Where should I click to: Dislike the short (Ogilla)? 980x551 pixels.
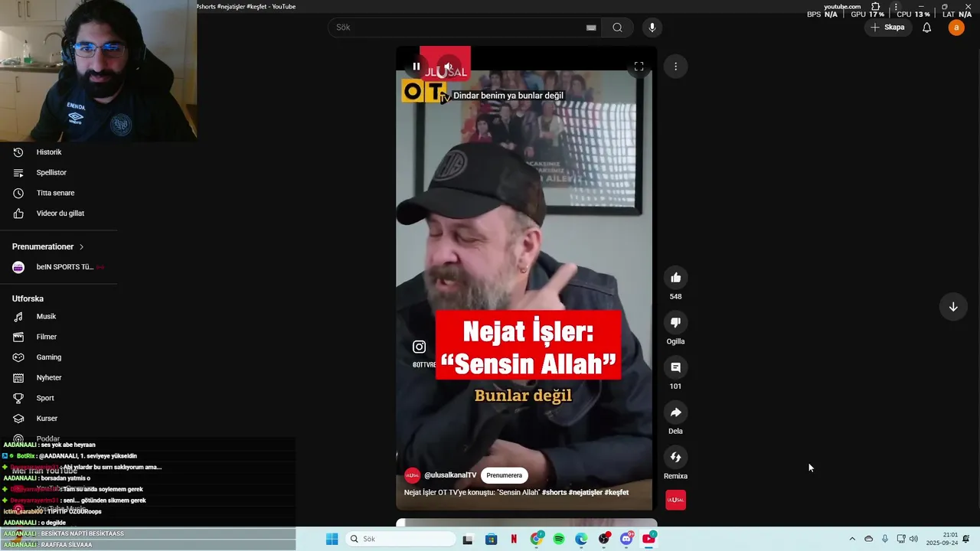pos(675,322)
